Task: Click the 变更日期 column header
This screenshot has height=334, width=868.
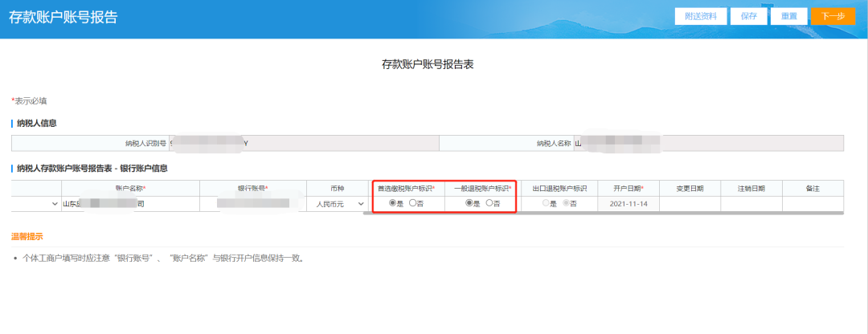Action: point(690,189)
